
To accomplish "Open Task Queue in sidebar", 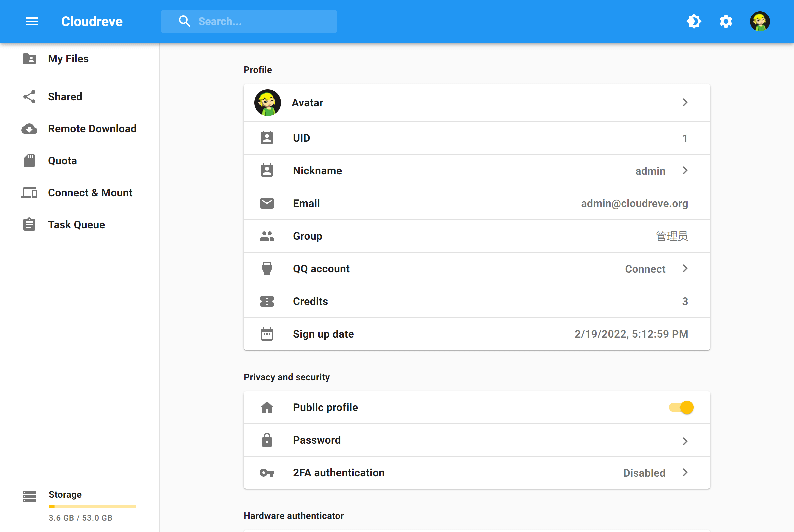I will click(79, 225).
